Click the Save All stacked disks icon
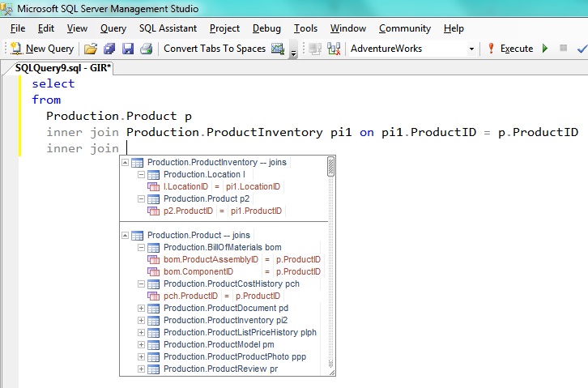 [109, 49]
